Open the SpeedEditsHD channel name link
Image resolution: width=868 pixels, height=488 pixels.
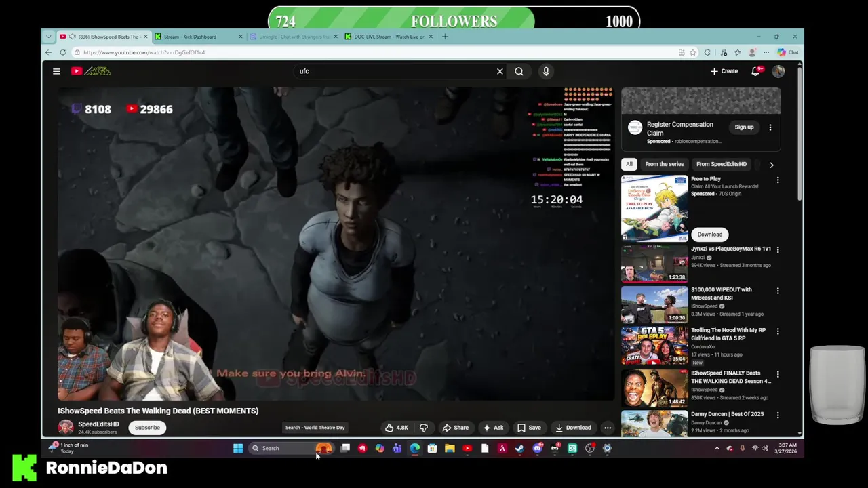click(x=98, y=424)
